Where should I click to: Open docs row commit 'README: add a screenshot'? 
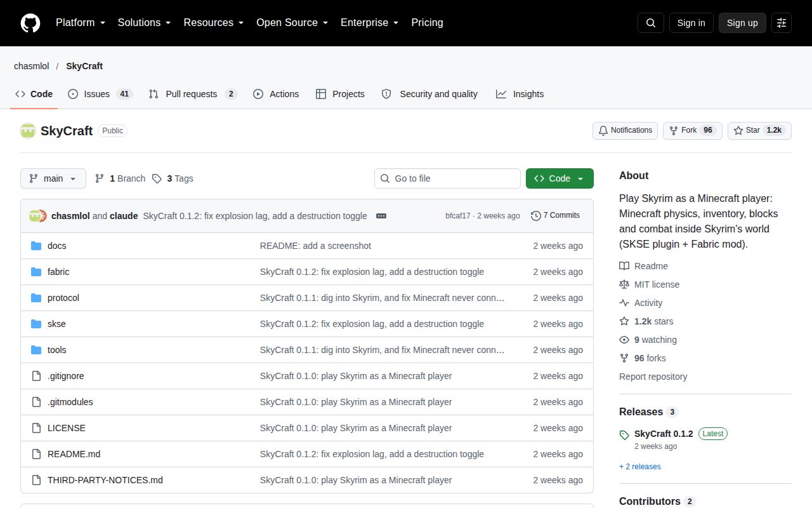click(315, 246)
